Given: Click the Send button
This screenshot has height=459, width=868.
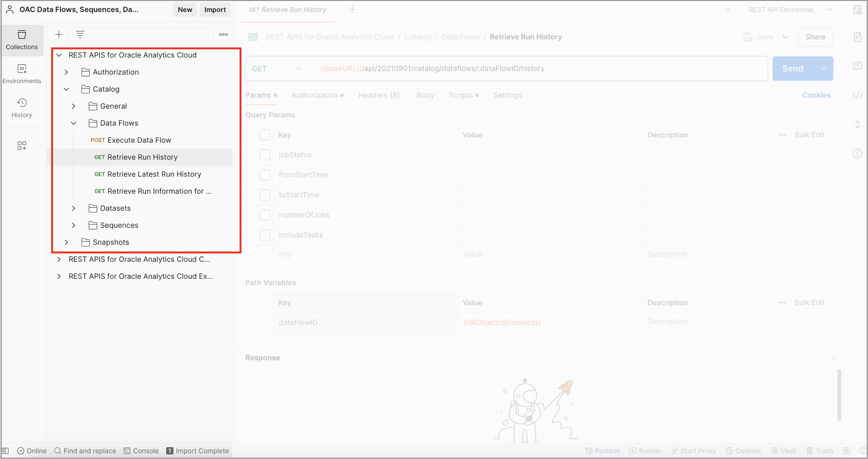Looking at the screenshot, I should 793,69.
